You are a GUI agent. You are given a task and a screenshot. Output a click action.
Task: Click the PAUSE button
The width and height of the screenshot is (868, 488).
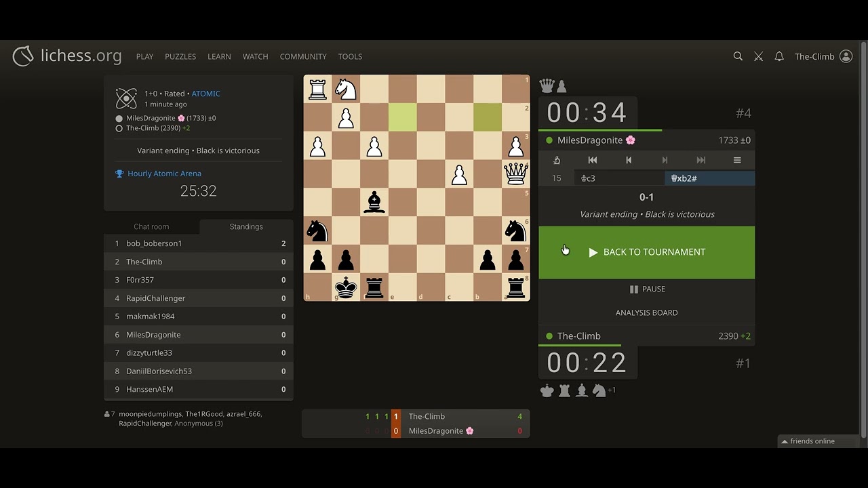(647, 289)
